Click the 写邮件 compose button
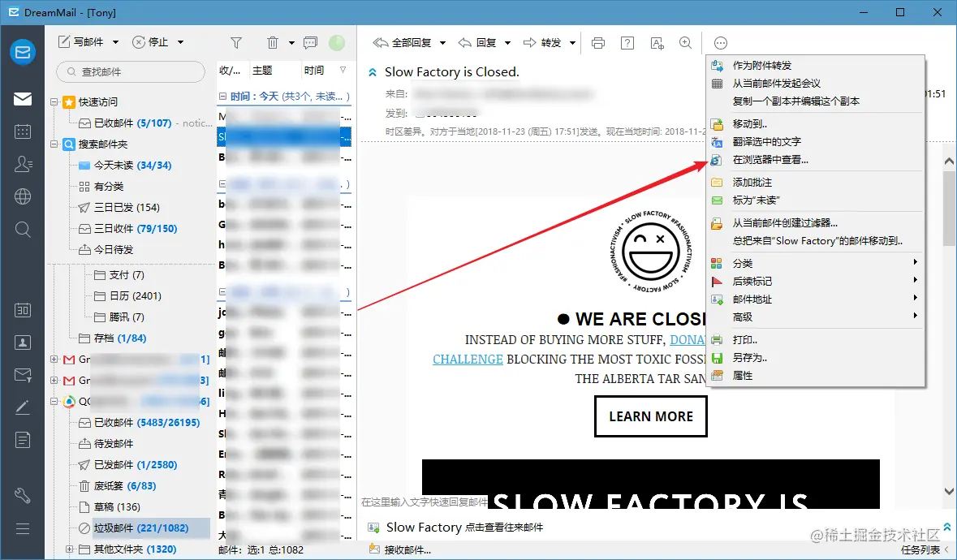This screenshot has width=957, height=560. 80,42
